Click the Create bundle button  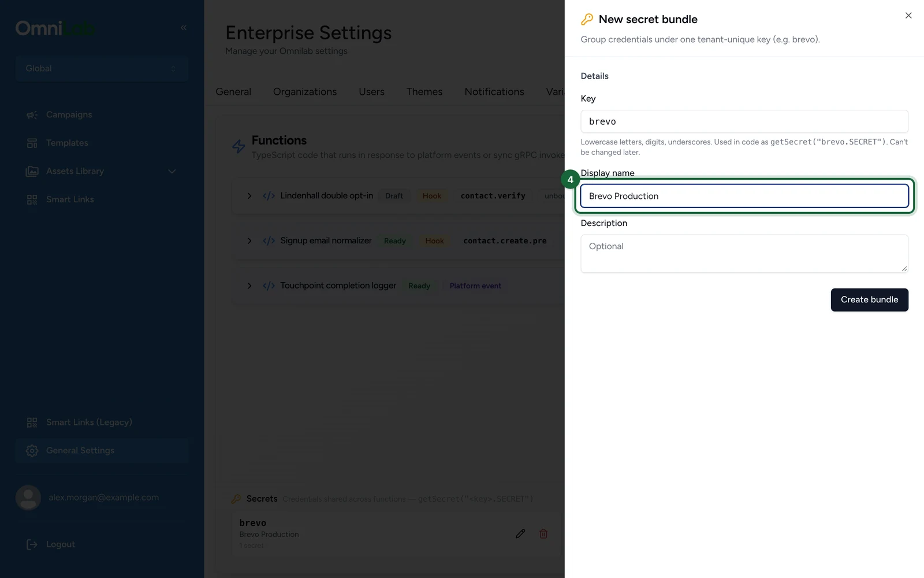(869, 299)
